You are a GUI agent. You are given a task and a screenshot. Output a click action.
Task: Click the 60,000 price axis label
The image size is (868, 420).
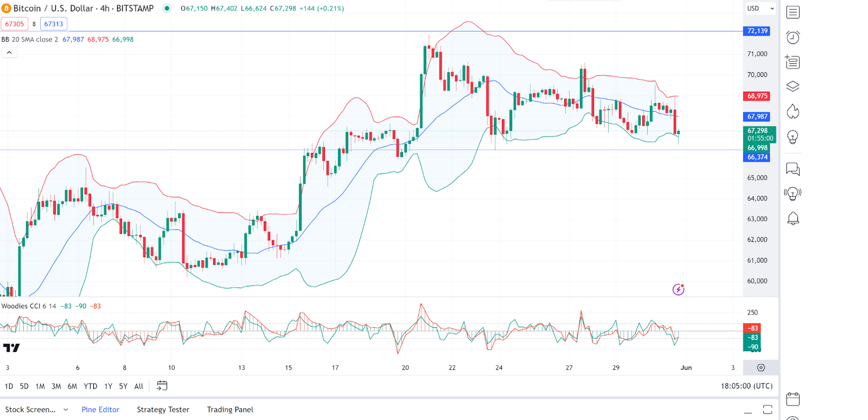click(757, 281)
